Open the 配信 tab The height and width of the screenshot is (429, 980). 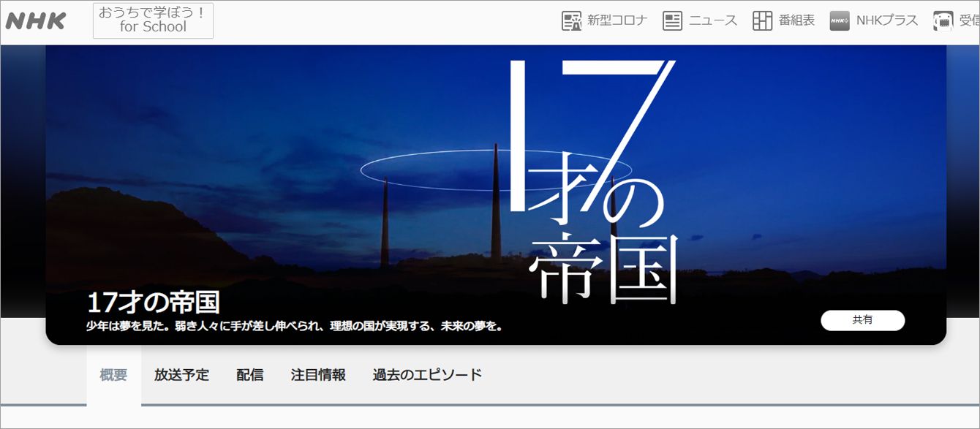click(x=250, y=375)
